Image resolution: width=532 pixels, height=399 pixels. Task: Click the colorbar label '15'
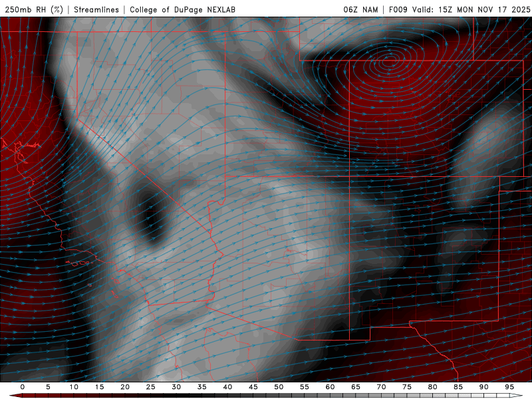(99, 387)
